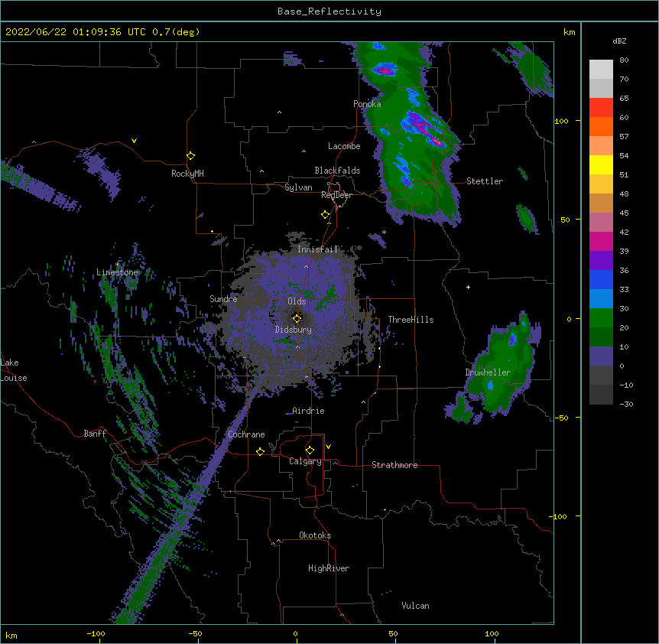Click the purple 10 dBZ legend swatch
Image resolution: width=659 pixels, height=644 pixels.
pyautogui.click(x=601, y=356)
